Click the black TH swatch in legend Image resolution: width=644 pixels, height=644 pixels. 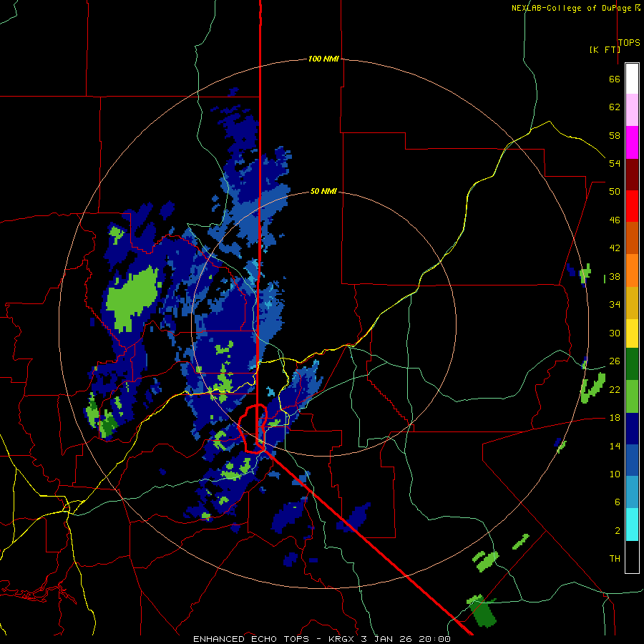tap(632, 557)
